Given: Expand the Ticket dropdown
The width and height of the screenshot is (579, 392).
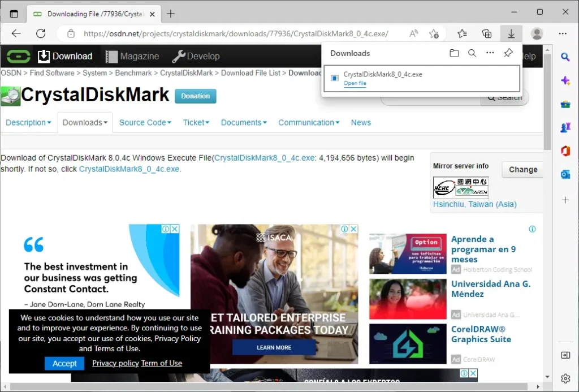Looking at the screenshot, I should pos(196,123).
